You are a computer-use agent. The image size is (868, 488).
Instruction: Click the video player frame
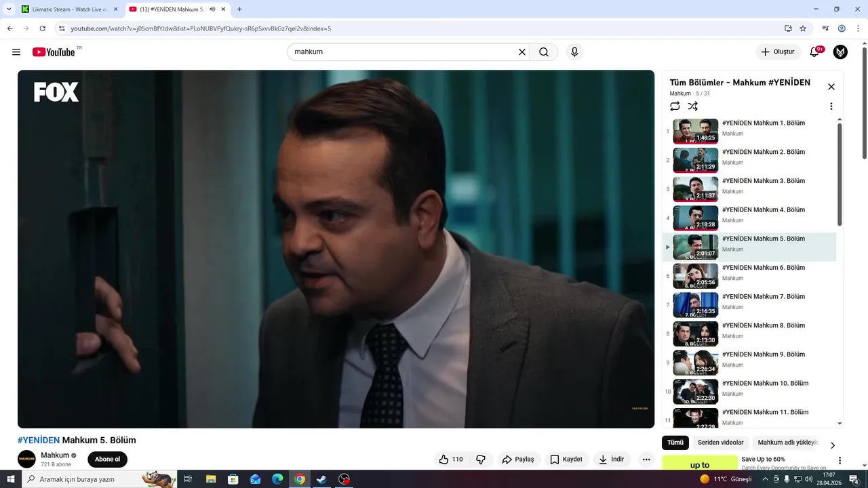pyautogui.click(x=336, y=249)
